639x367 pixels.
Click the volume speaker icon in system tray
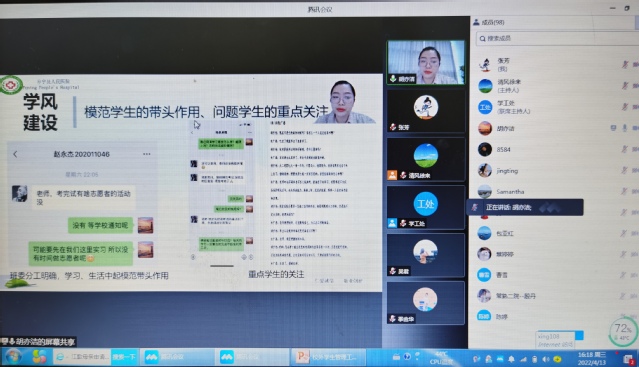pos(546,359)
